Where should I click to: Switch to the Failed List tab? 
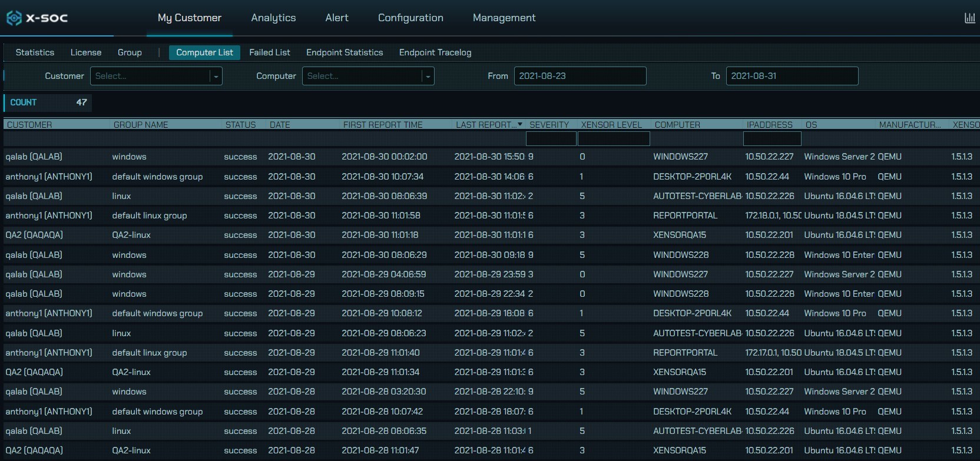pyautogui.click(x=269, y=52)
